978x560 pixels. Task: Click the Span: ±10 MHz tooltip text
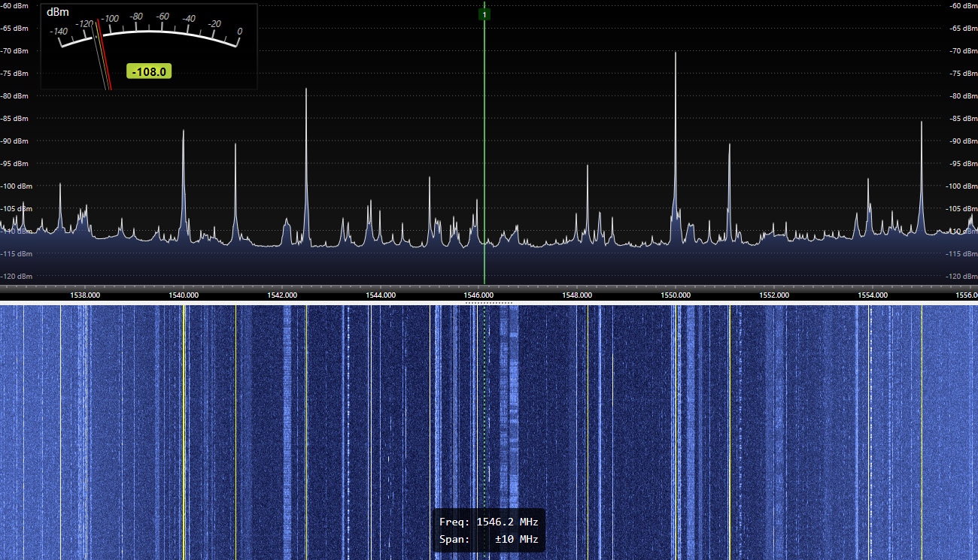coord(489,540)
